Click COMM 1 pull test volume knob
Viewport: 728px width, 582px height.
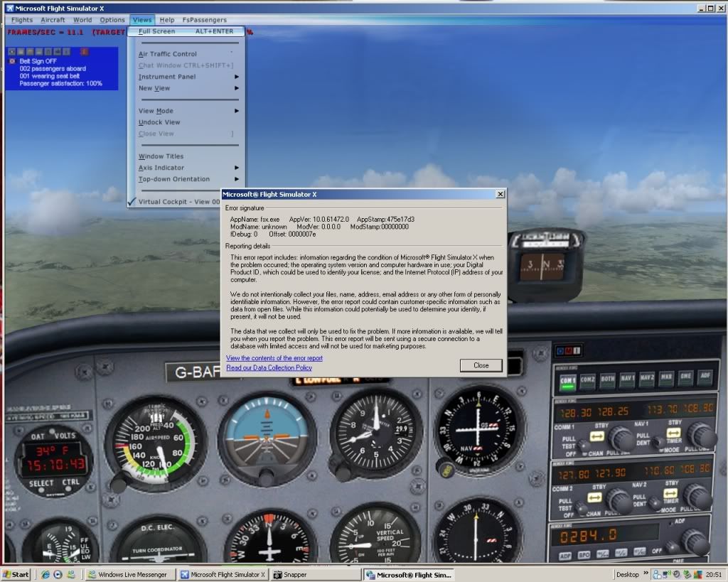coord(584,448)
